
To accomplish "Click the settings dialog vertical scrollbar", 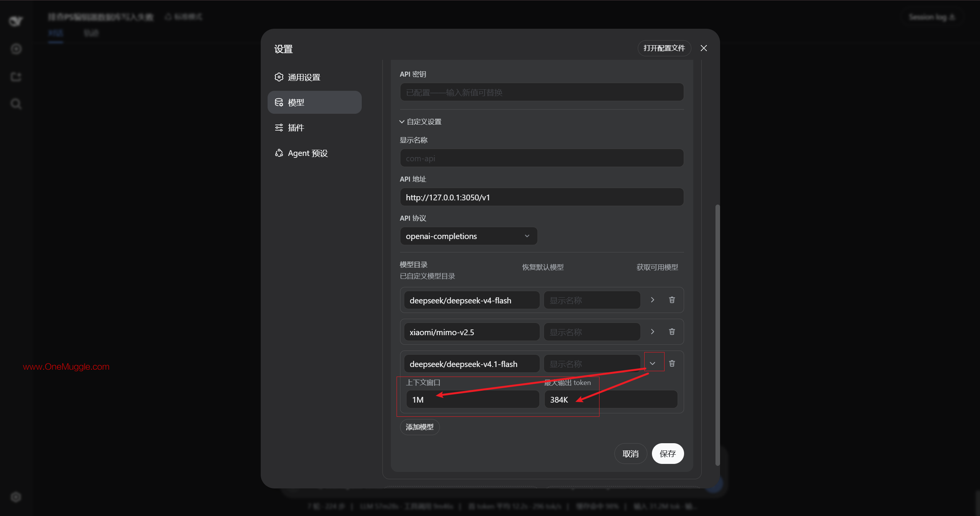I will pos(717,335).
